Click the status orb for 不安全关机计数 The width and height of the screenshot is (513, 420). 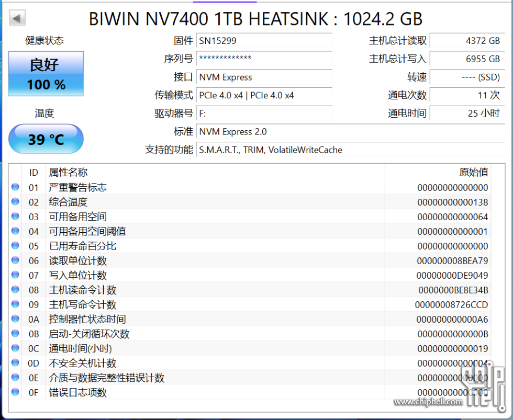pos(15,363)
